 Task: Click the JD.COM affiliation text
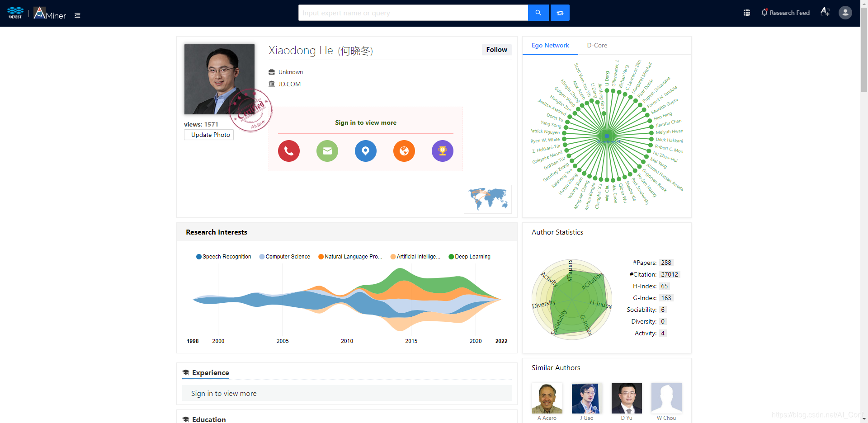click(x=289, y=84)
